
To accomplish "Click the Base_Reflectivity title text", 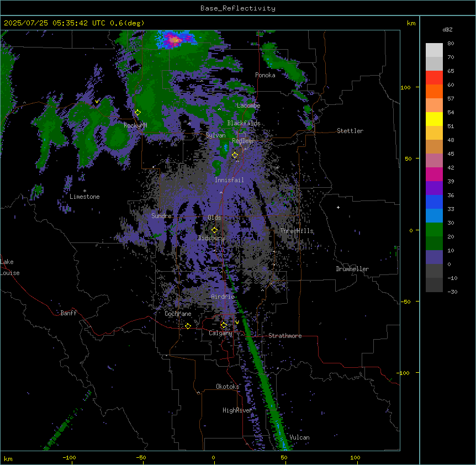I will click(x=238, y=8).
